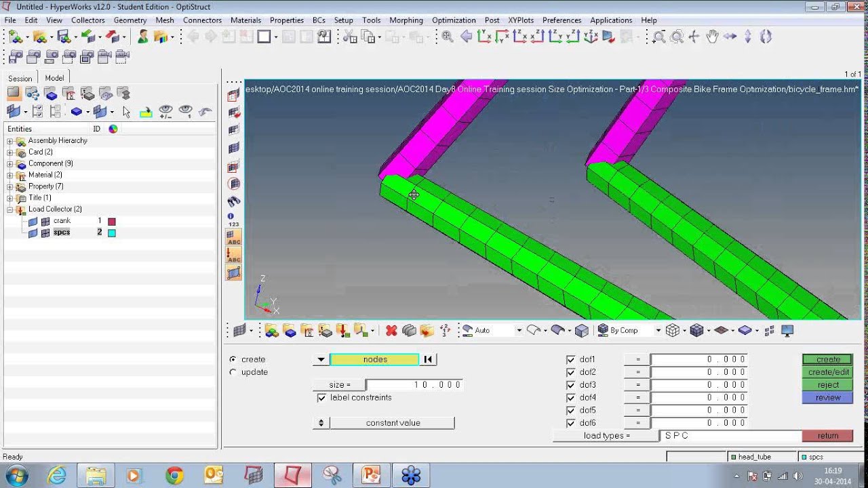Viewport: 868px width, 488px height.
Task: Click the rotate up/down vertical arrows icon
Action: tap(747, 37)
